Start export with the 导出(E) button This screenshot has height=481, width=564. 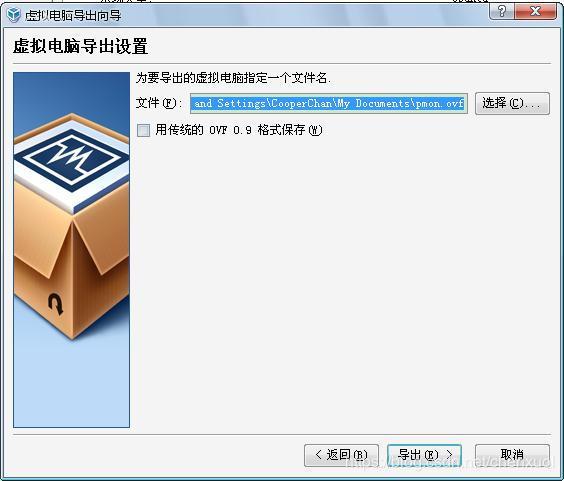(424, 455)
